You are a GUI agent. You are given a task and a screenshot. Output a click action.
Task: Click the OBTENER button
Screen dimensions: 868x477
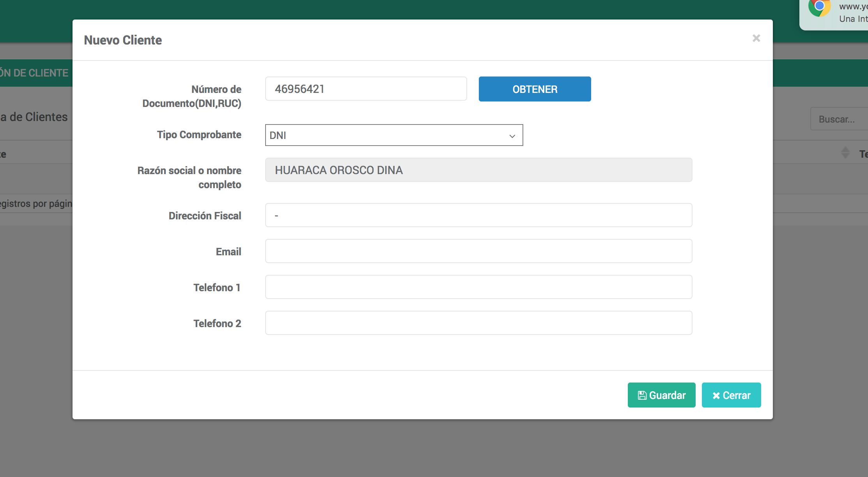click(x=535, y=89)
